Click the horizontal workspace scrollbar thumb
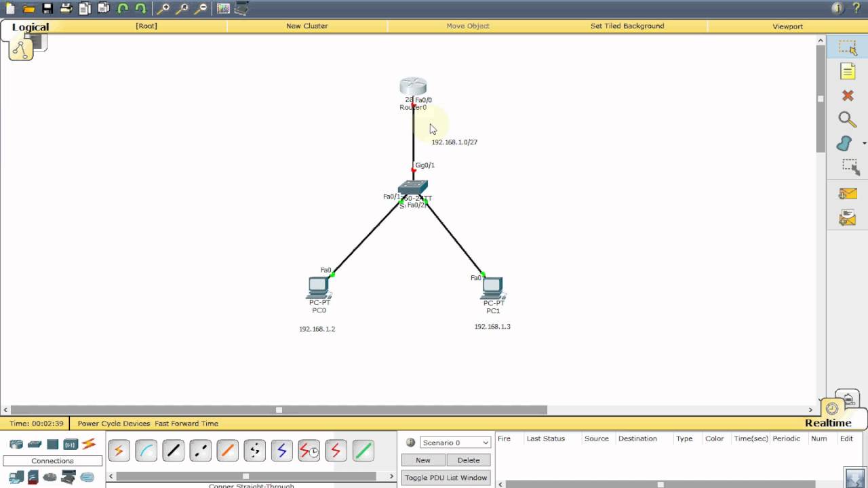The image size is (868, 488). click(279, 410)
